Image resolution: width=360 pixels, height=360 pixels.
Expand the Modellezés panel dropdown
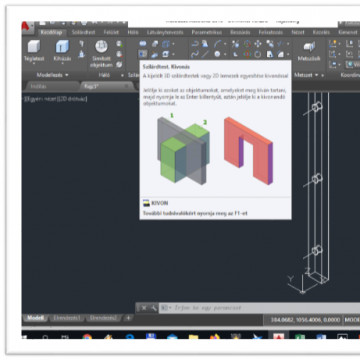click(x=52, y=75)
